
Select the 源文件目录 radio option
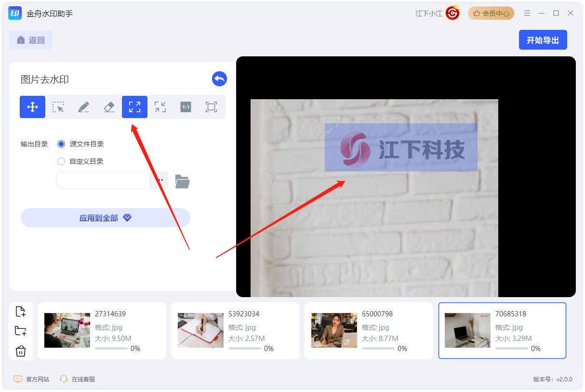coord(61,144)
